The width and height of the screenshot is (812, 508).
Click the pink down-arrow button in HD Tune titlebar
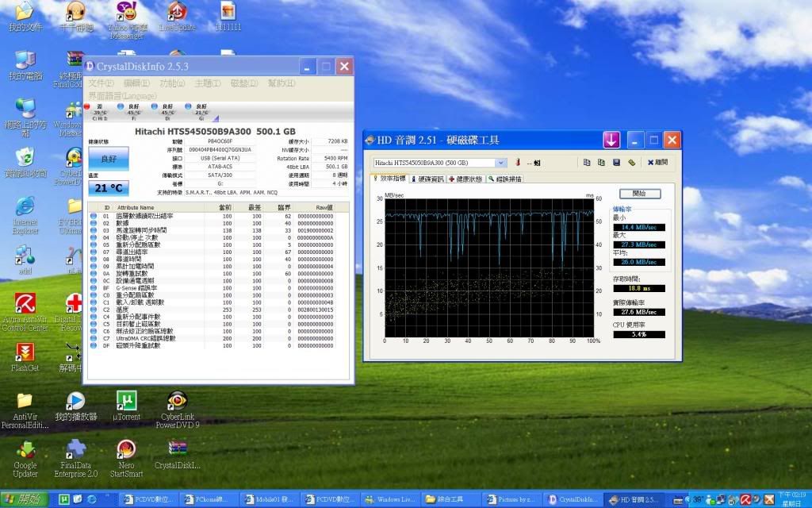pos(611,140)
